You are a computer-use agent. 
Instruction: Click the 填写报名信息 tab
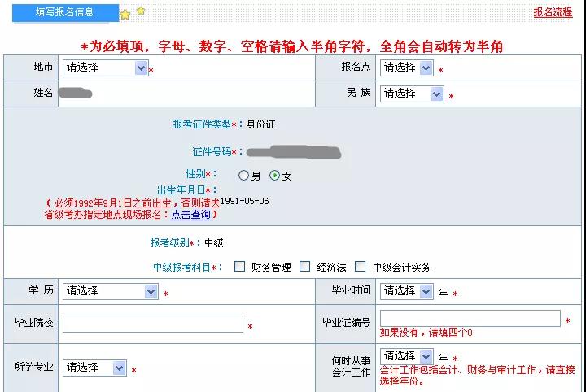65,12
